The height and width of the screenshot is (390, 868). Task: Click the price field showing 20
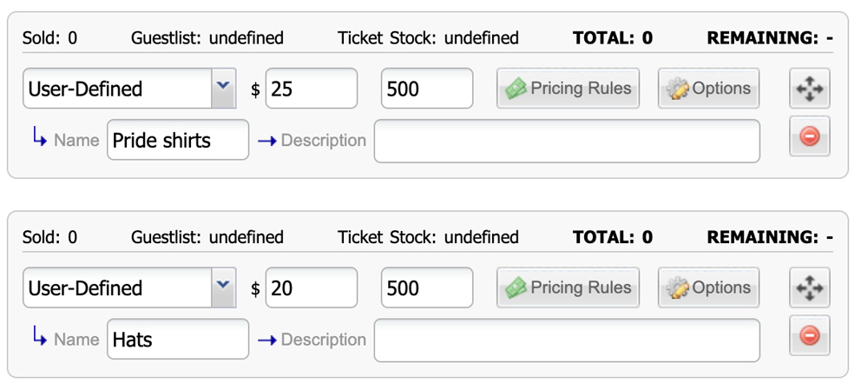coord(312,288)
